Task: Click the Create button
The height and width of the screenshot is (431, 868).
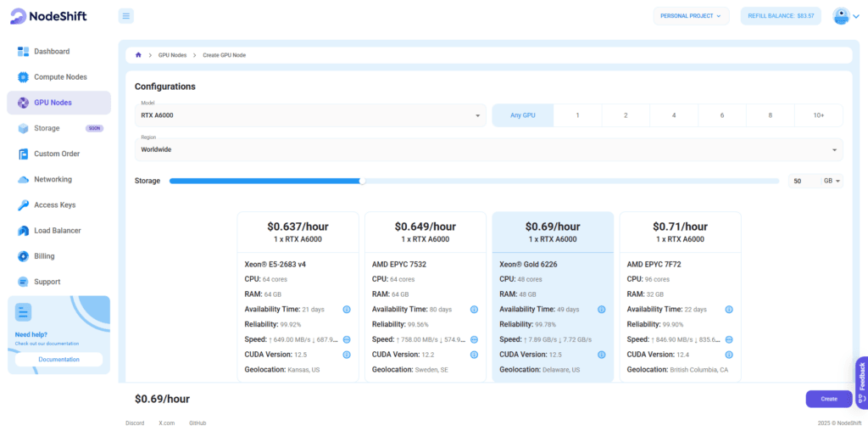Action: click(828, 399)
